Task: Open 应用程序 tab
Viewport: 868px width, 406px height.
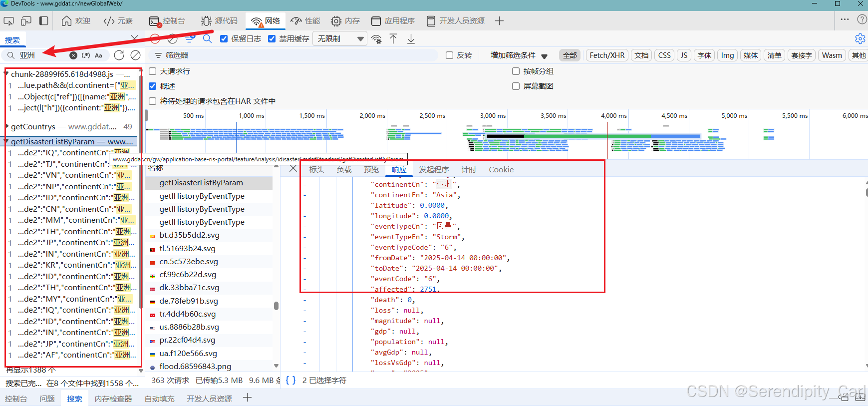Action: pyautogui.click(x=393, y=21)
